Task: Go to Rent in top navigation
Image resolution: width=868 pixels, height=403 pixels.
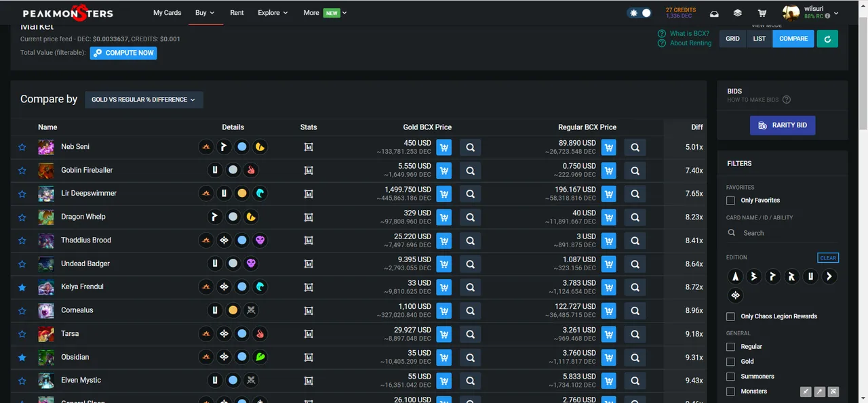Action: (x=237, y=13)
